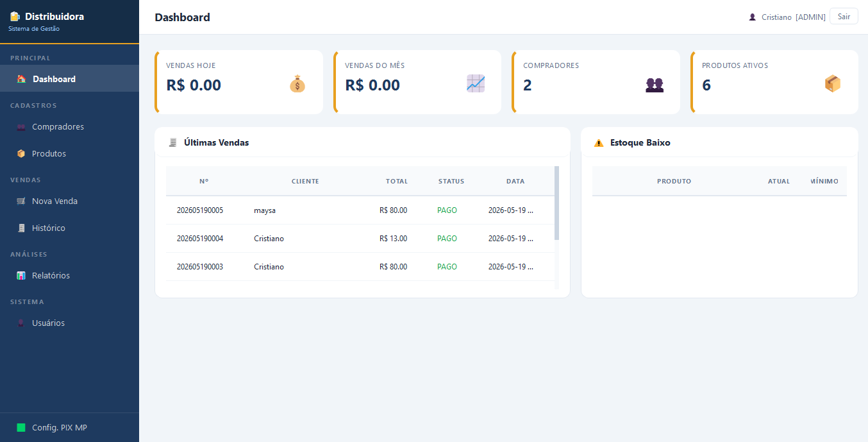Click the date in maysa row
Viewport: 868px width, 442px height.
(511, 210)
